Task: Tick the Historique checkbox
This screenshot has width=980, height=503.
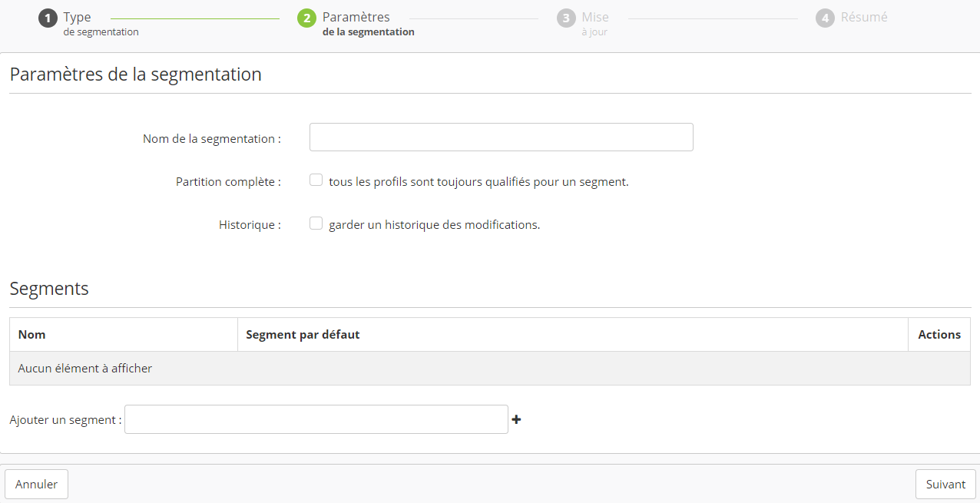Action: 316,223
